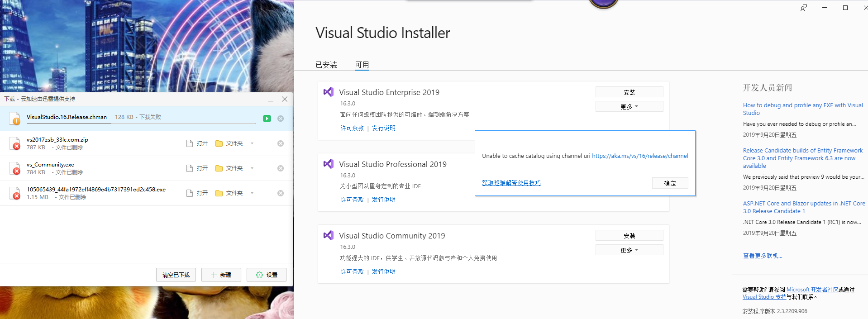Open 发行说明 for Professional 2019
This screenshot has height=319, width=868.
(384, 200)
